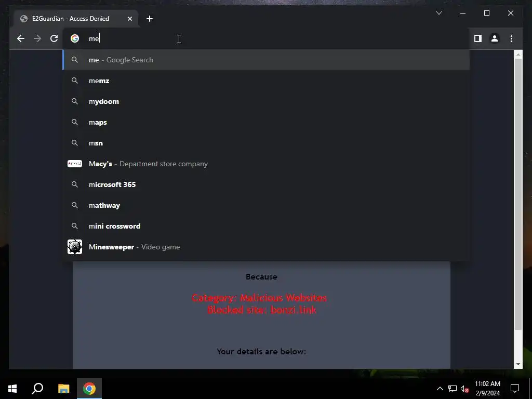The width and height of the screenshot is (532, 399).
Task: Expand the tab search chevron
Action: point(439,13)
